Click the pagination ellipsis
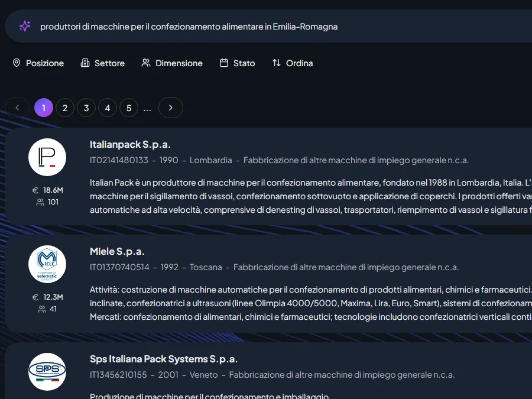Screen dimensions: 532x399 (147, 109)
